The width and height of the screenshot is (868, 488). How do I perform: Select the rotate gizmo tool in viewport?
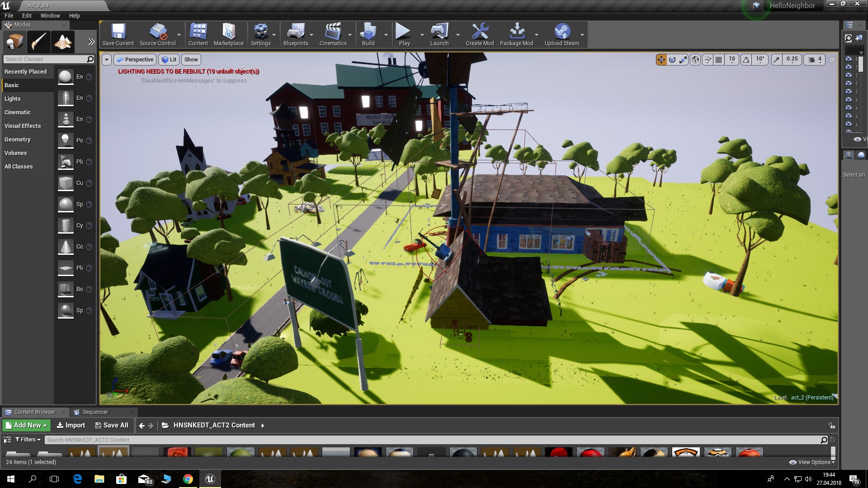(672, 60)
